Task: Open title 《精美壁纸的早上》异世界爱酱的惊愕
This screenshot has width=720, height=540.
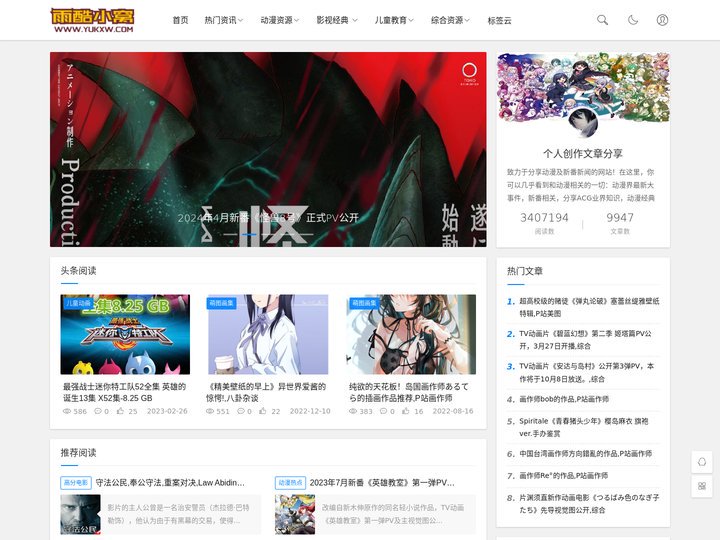Action: [x=266, y=392]
